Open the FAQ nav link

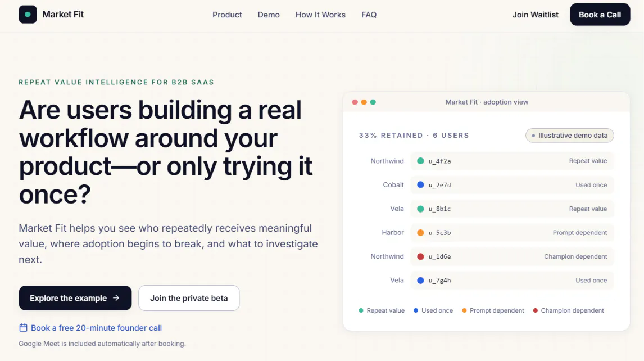tap(369, 15)
